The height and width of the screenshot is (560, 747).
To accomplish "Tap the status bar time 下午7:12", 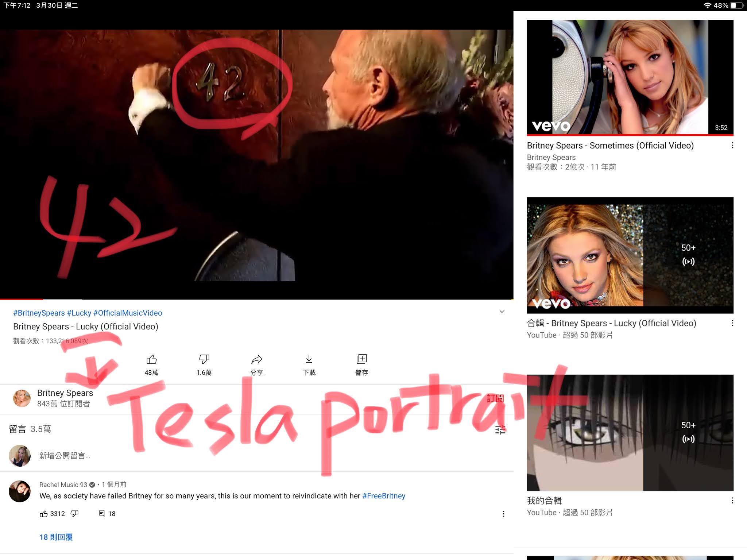I will click(x=17, y=5).
